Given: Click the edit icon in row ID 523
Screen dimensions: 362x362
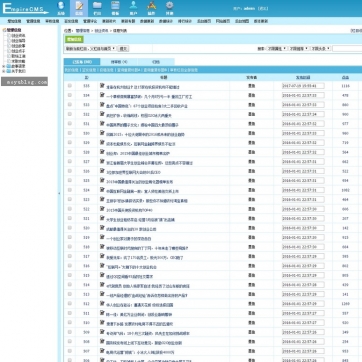Looking at the screenshot, I should (x=102, y=199).
